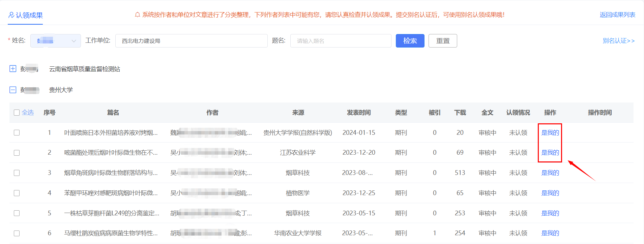Image resolution: width=644 pixels, height=244 pixels.
Task: Tick the checkbox for row 6
Action: [17, 233]
